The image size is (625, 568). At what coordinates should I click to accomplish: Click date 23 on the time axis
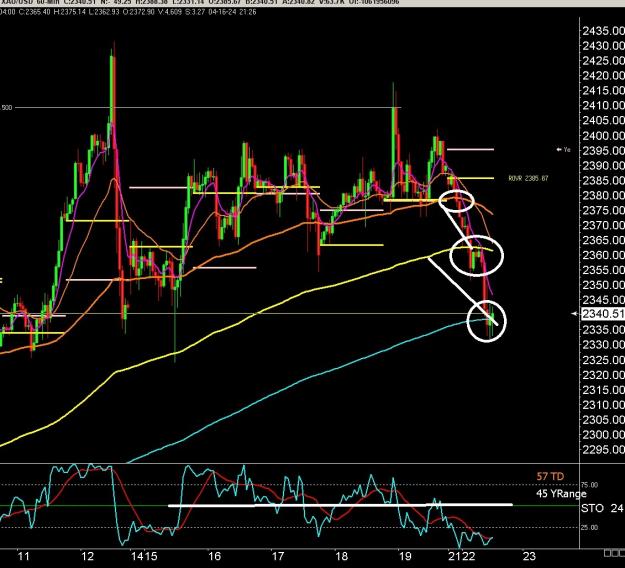point(529,556)
